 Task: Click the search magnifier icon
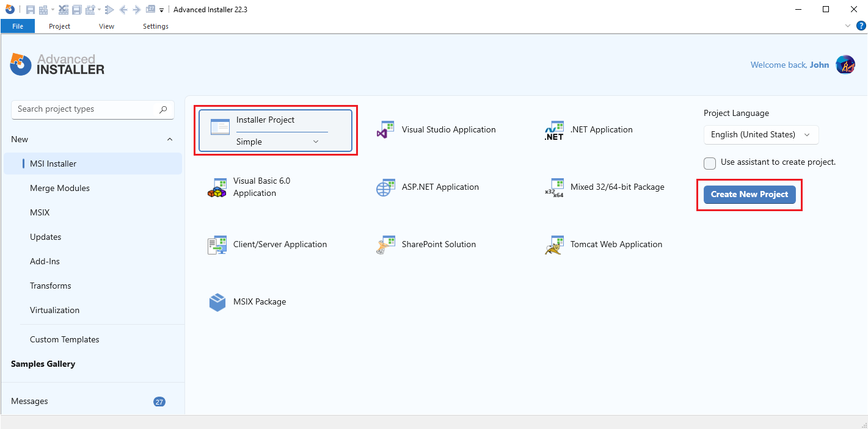pyautogui.click(x=163, y=109)
